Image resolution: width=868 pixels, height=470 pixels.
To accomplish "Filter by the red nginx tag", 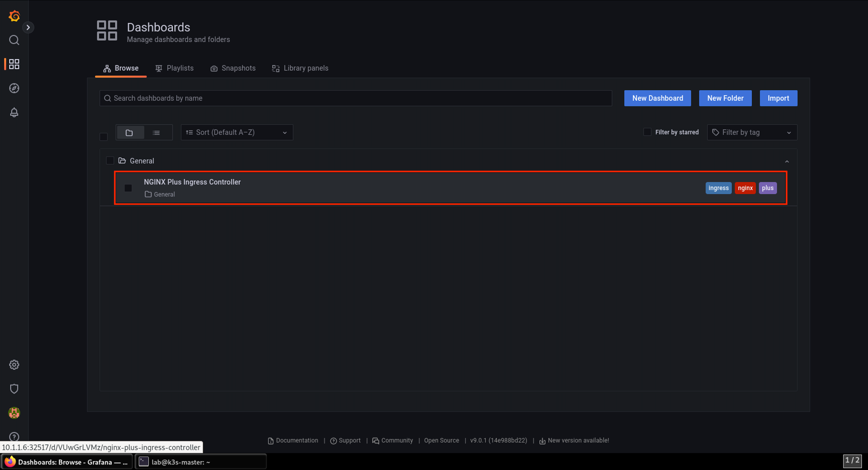I will tap(745, 188).
